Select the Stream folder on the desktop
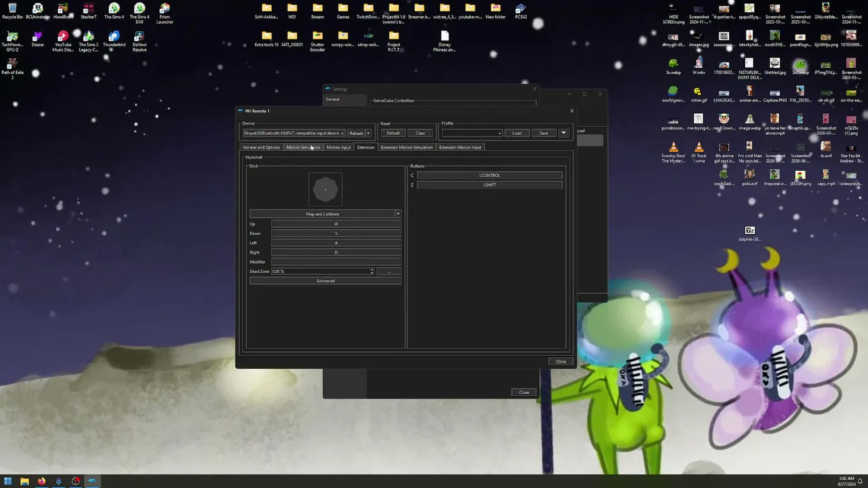 [317, 12]
